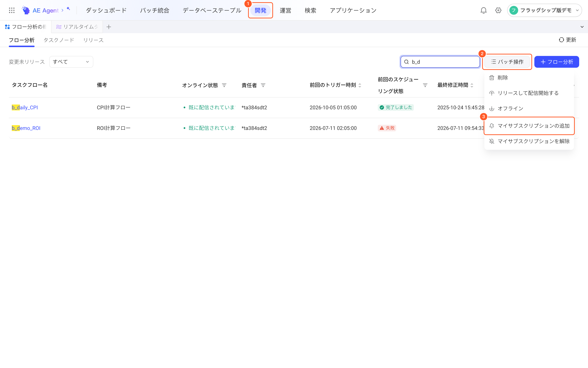Click the sparkle icon beside AE Agent
588x368 pixels.
tap(68, 9)
